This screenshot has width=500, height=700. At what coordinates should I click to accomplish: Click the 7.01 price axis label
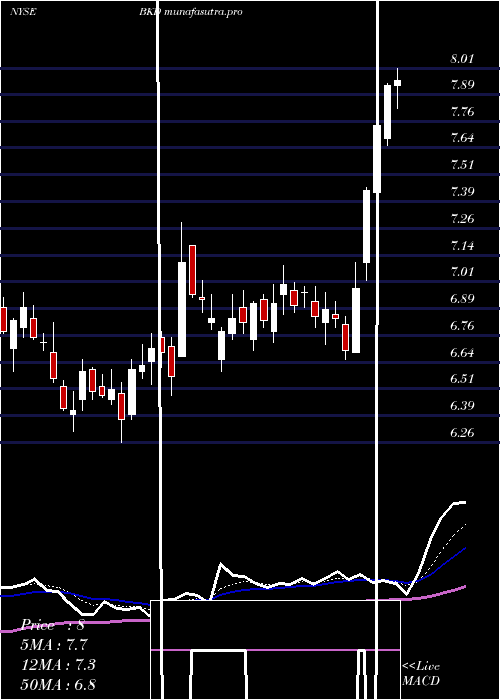click(462, 272)
